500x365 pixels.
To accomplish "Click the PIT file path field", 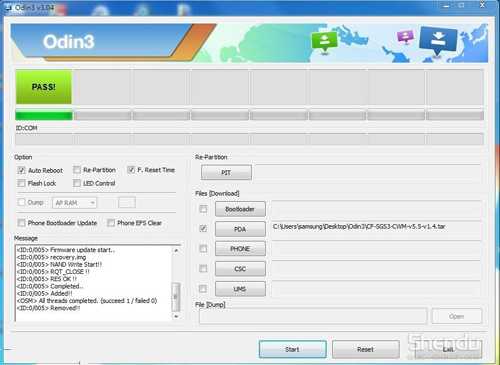I will click(369, 173).
